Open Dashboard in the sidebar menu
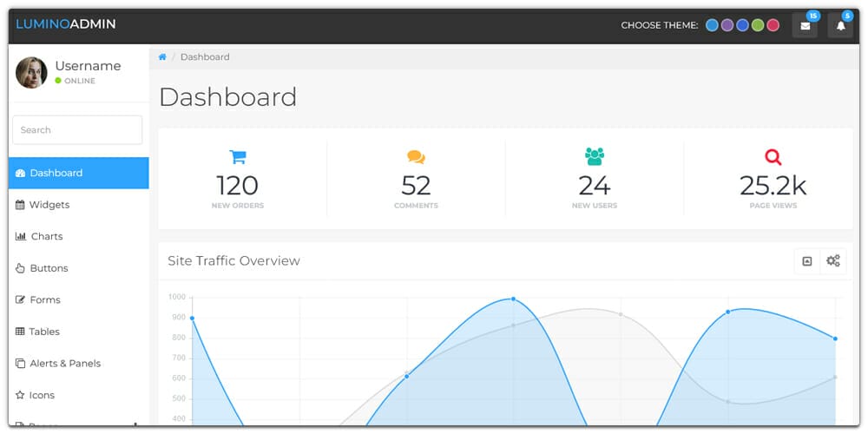 click(79, 173)
